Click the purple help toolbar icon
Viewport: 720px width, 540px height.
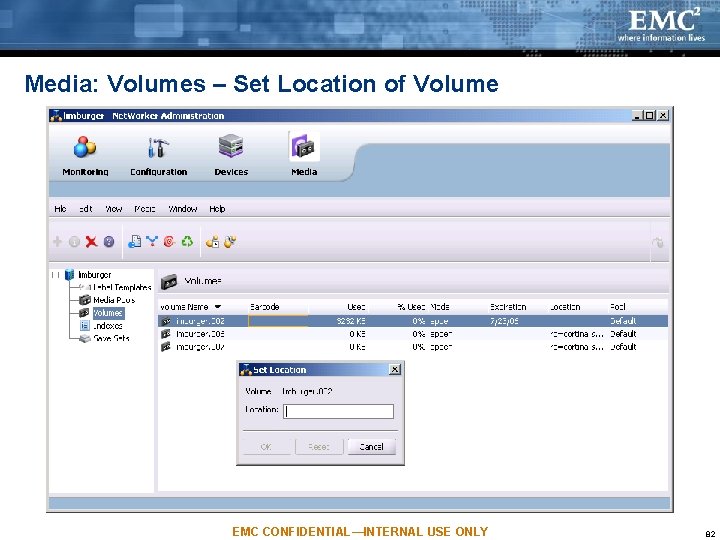(x=109, y=242)
